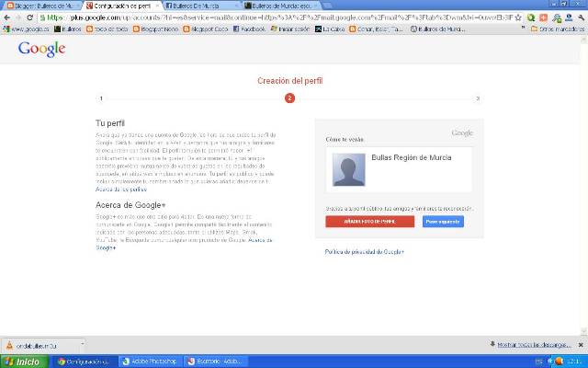Expand the downloaded file's dropdown arrow
The height and width of the screenshot is (368, 588).
[82, 344]
